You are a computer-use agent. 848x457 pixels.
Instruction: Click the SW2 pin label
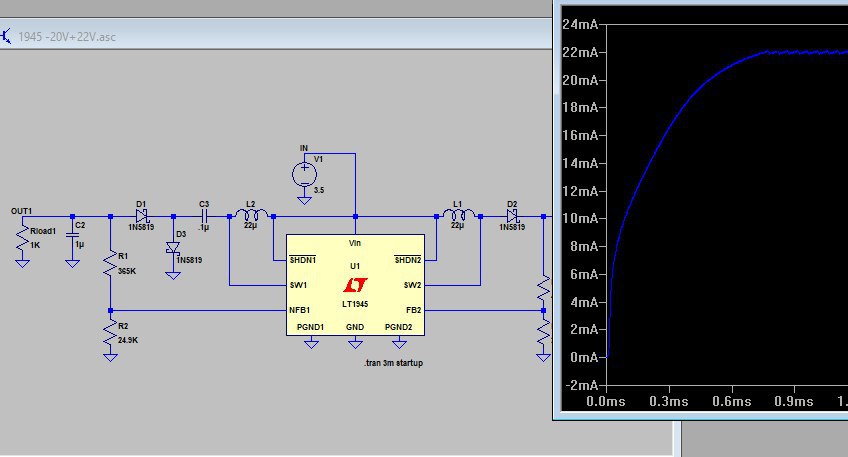coord(412,285)
